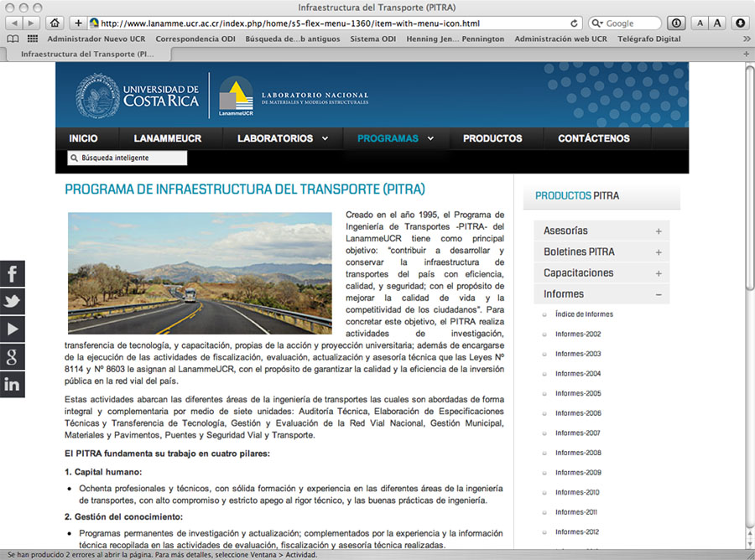The height and width of the screenshot is (560, 755).
Task: Open Informes-2003 link
Action: point(578,354)
